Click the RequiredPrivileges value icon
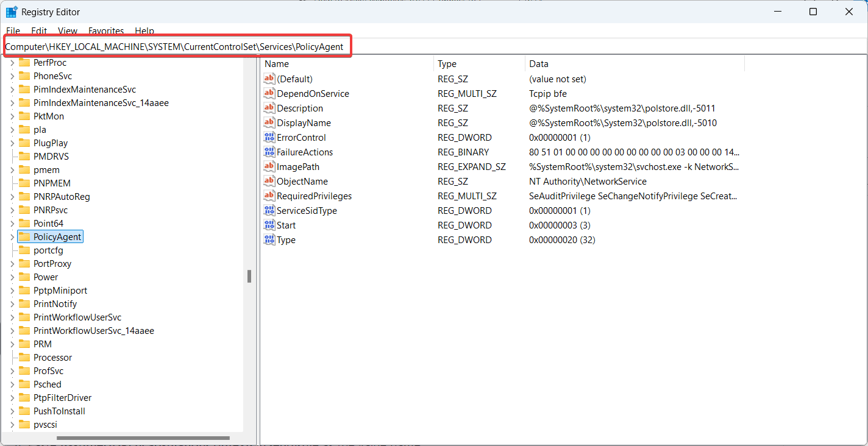This screenshot has height=446, width=868. point(269,196)
